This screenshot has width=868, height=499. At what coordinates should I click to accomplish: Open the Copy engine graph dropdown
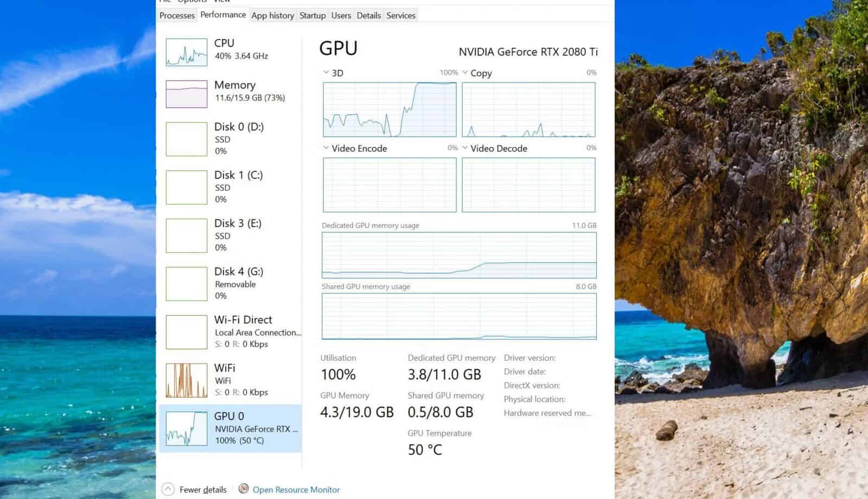click(x=465, y=72)
